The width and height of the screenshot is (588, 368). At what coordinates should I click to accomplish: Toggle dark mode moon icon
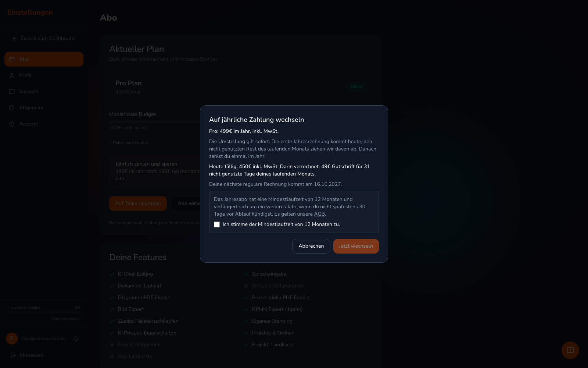pos(76,339)
